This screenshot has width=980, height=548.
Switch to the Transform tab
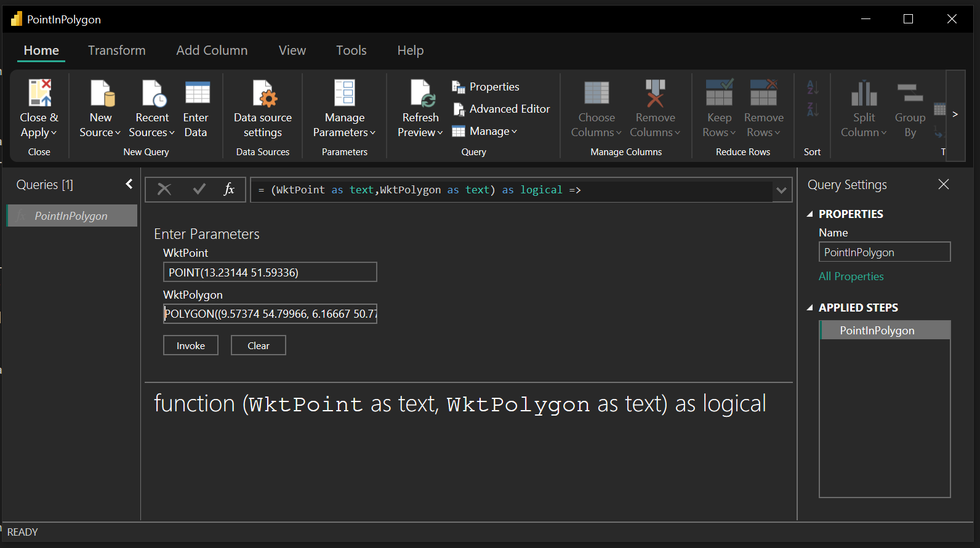[x=117, y=50]
